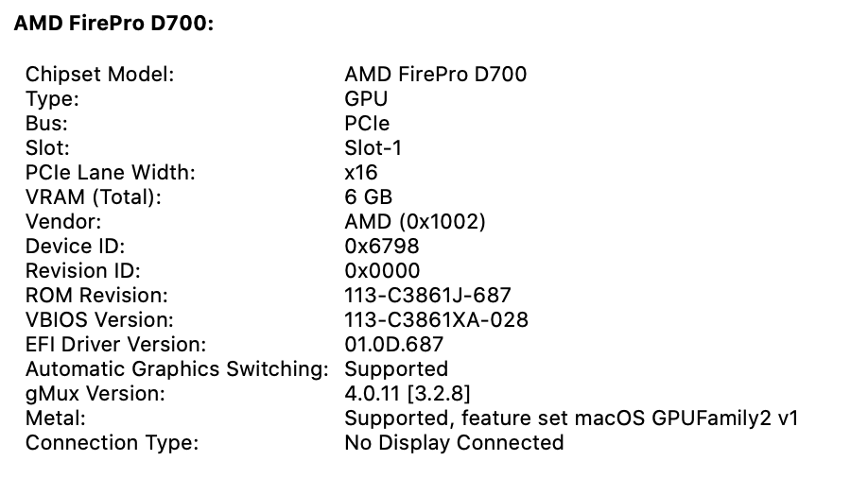Image resolution: width=868 pixels, height=478 pixels.
Task: Click the Metal feature set GPUFamily2 value
Action: pos(571,418)
